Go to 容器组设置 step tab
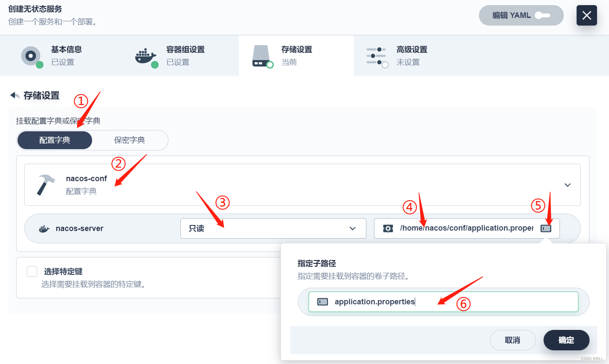Viewport: 609px width, 364px height. point(181,56)
